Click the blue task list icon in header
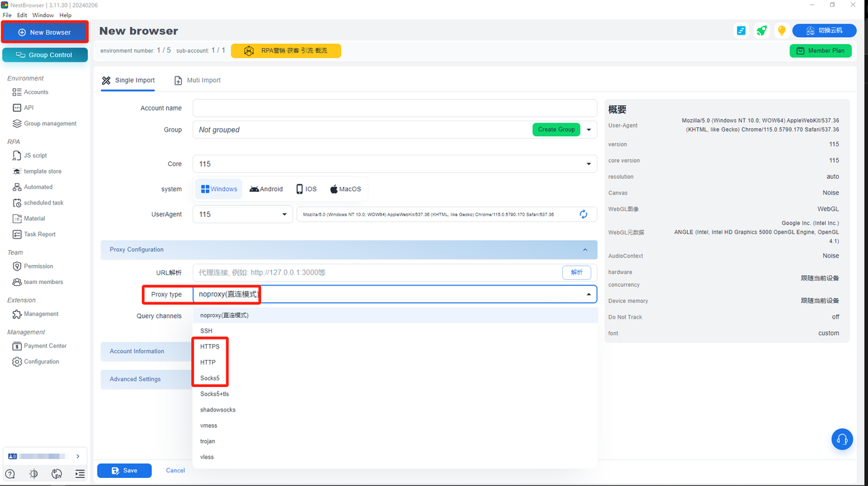 coord(741,31)
